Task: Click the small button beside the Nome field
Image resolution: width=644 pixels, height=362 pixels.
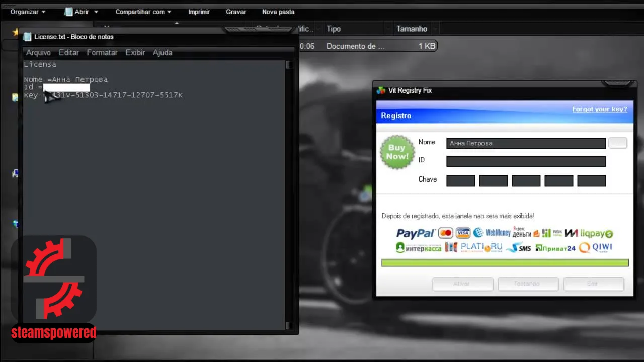Action: pyautogui.click(x=617, y=143)
